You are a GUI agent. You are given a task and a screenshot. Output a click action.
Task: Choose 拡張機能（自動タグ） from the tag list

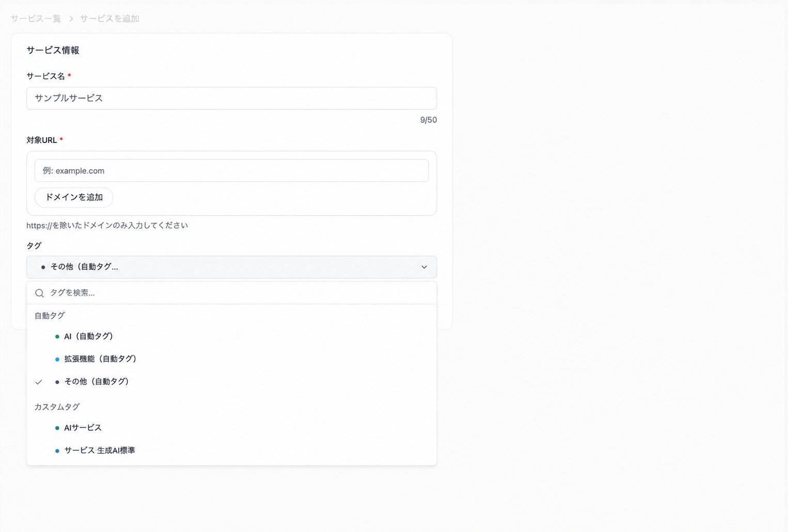[x=231, y=359]
